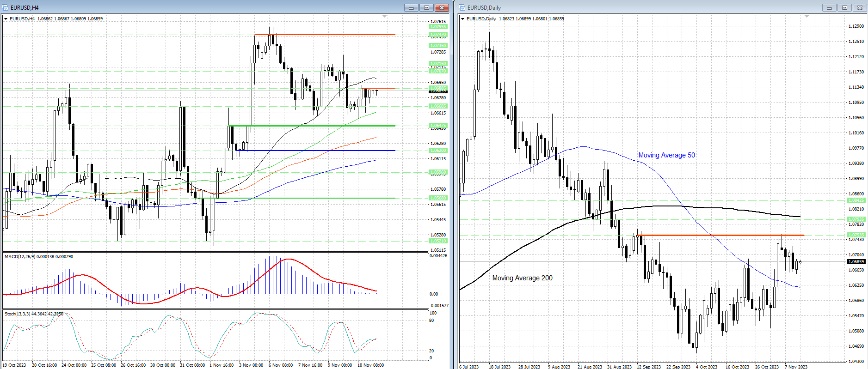Maximize the EURUSD,Daily chart window
This screenshot has height=369, width=868.
click(844, 7)
